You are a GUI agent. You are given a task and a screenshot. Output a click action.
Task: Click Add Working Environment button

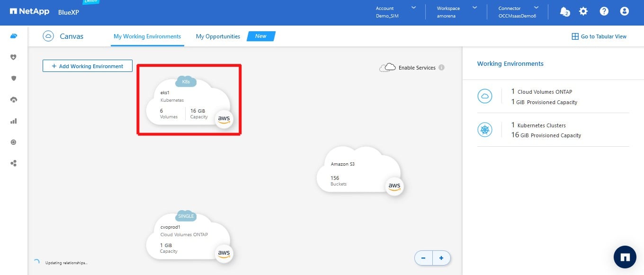(x=87, y=66)
